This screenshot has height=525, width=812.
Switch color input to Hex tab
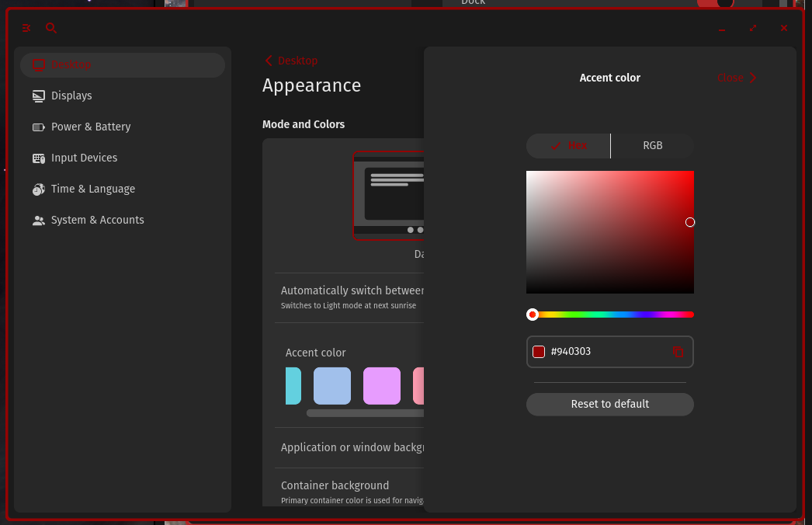pyautogui.click(x=568, y=146)
